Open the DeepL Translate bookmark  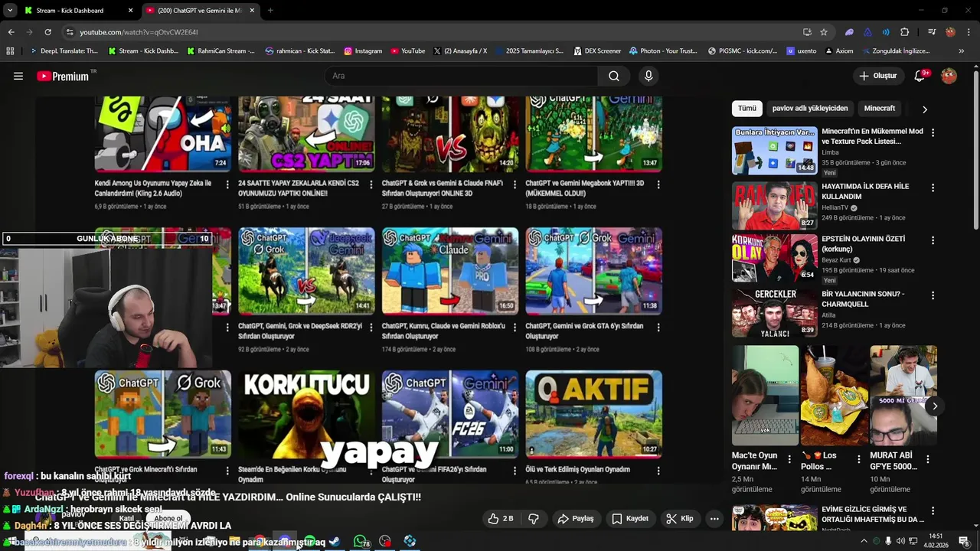tap(64, 51)
